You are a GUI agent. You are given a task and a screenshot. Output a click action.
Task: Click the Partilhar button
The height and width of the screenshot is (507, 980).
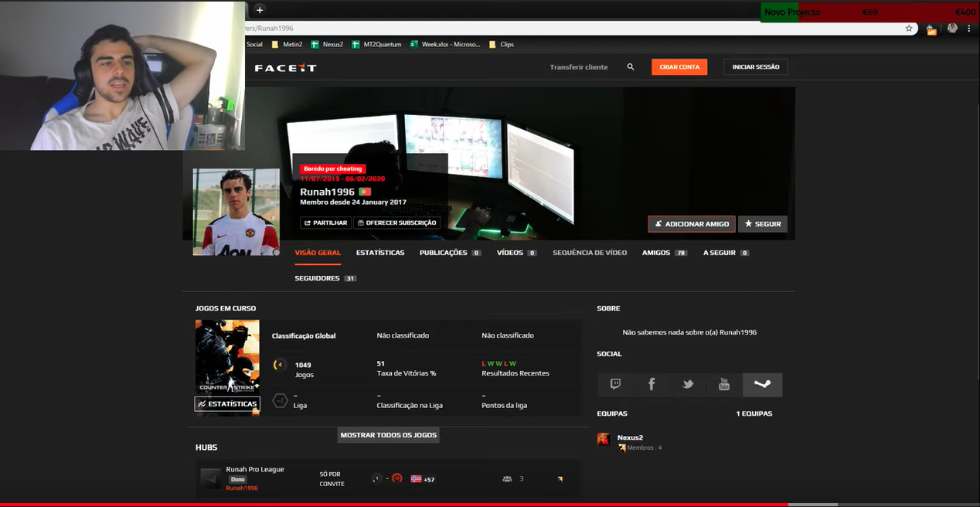click(x=325, y=223)
